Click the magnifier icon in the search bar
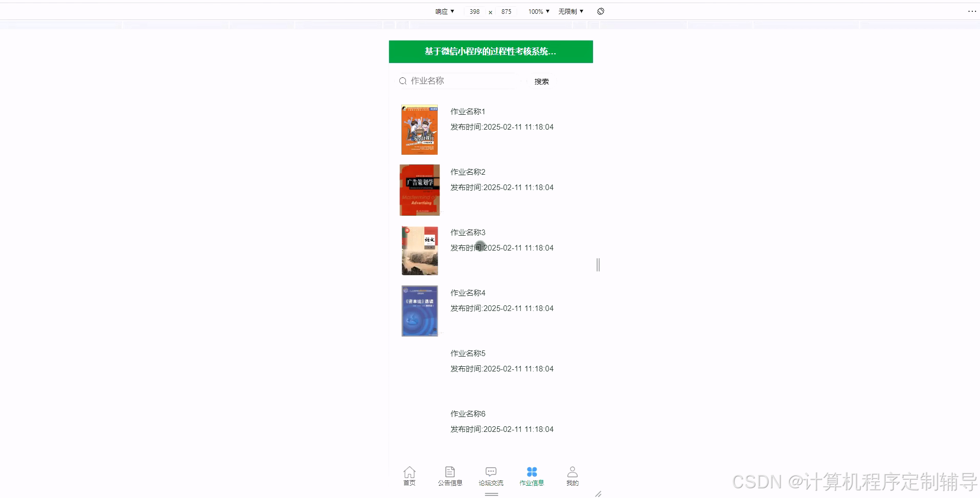Image resolution: width=980 pixels, height=498 pixels. [x=403, y=80]
